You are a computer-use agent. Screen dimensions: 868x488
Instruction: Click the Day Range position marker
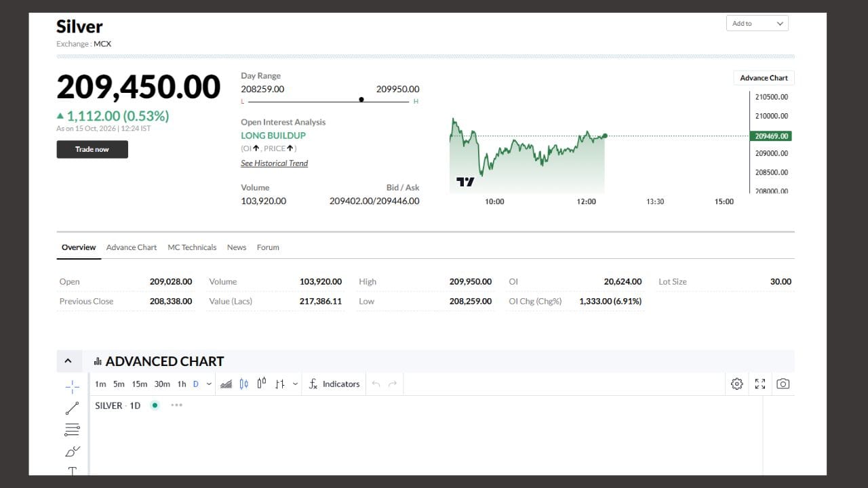361,100
